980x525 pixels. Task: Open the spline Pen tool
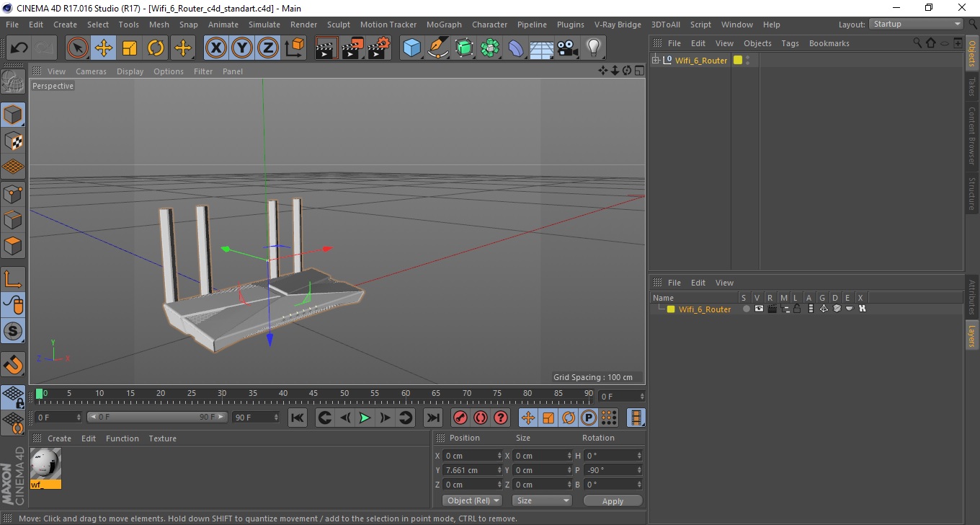437,48
